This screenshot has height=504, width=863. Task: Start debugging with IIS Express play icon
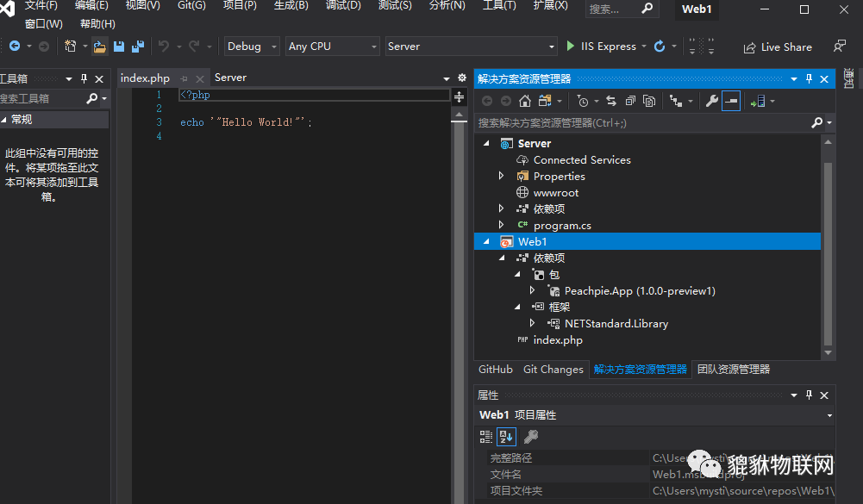tap(570, 47)
